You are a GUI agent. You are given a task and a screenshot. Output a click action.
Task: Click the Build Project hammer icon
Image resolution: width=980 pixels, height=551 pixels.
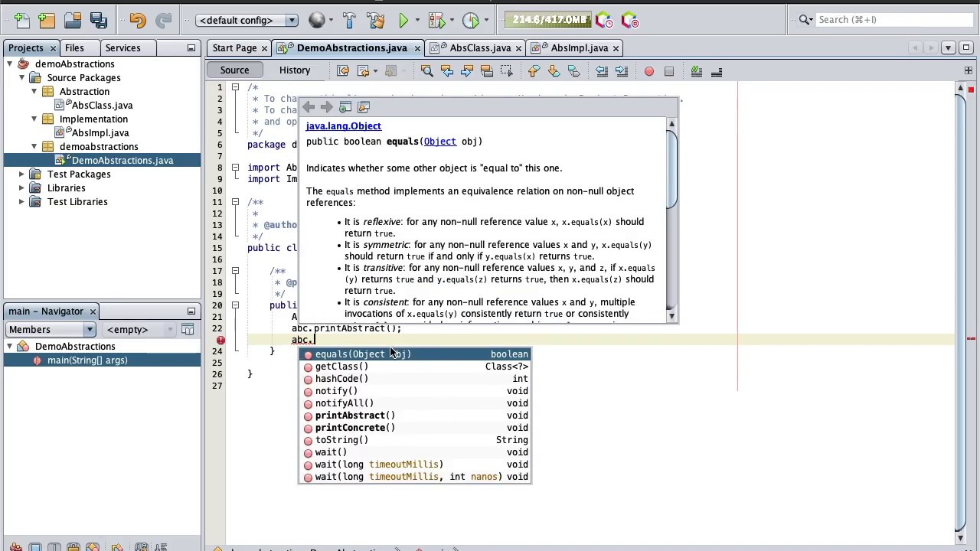[349, 21]
